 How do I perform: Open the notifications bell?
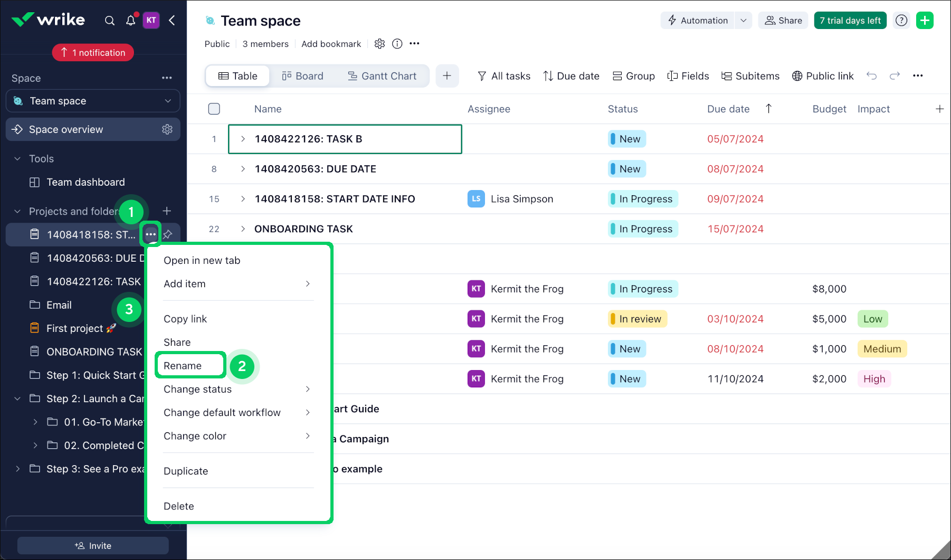[x=130, y=21]
